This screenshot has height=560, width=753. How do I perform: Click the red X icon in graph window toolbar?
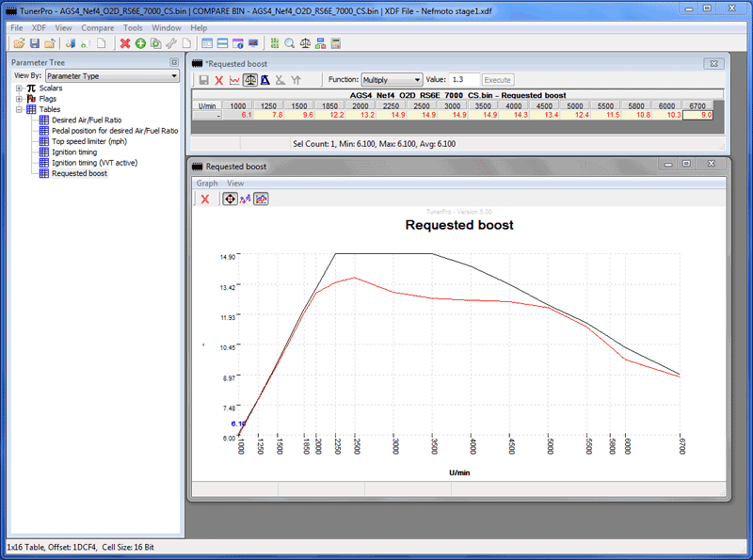click(205, 199)
